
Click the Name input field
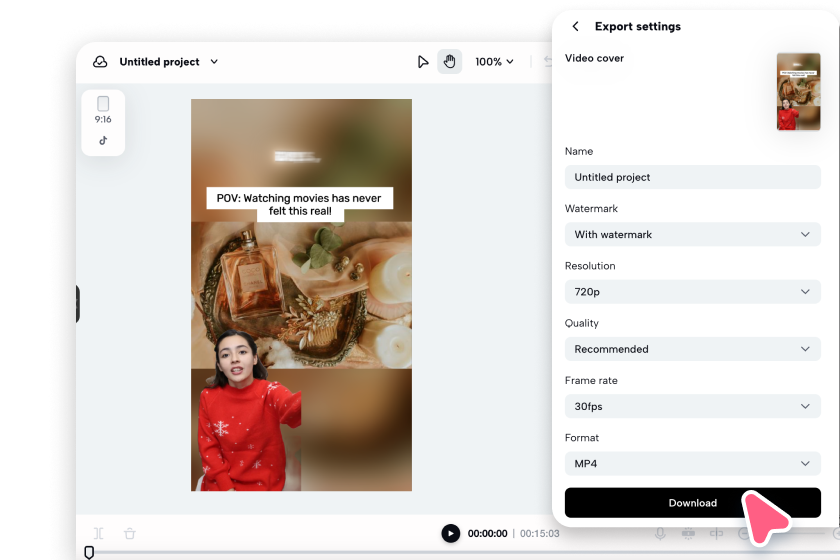(693, 177)
